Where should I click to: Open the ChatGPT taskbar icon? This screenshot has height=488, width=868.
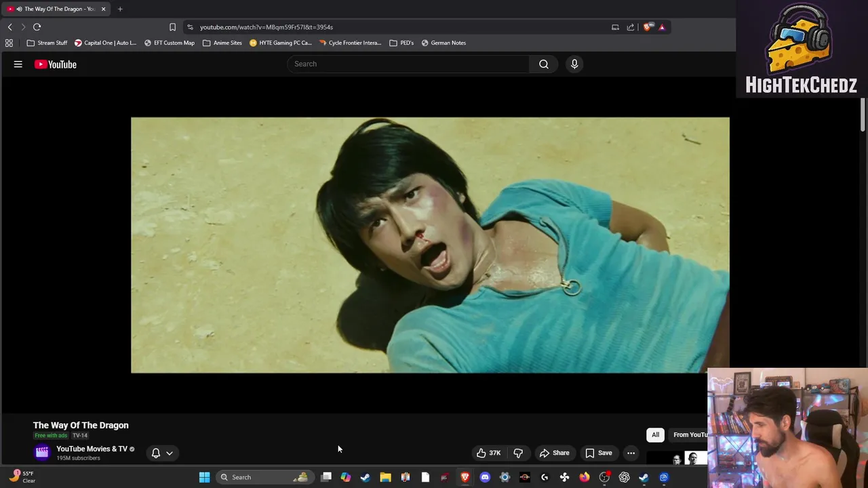(x=624, y=477)
